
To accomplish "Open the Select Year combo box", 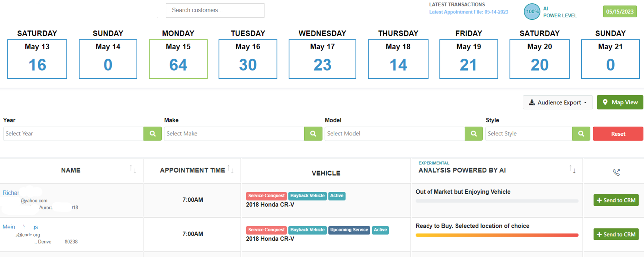I will pyautogui.click(x=73, y=134).
